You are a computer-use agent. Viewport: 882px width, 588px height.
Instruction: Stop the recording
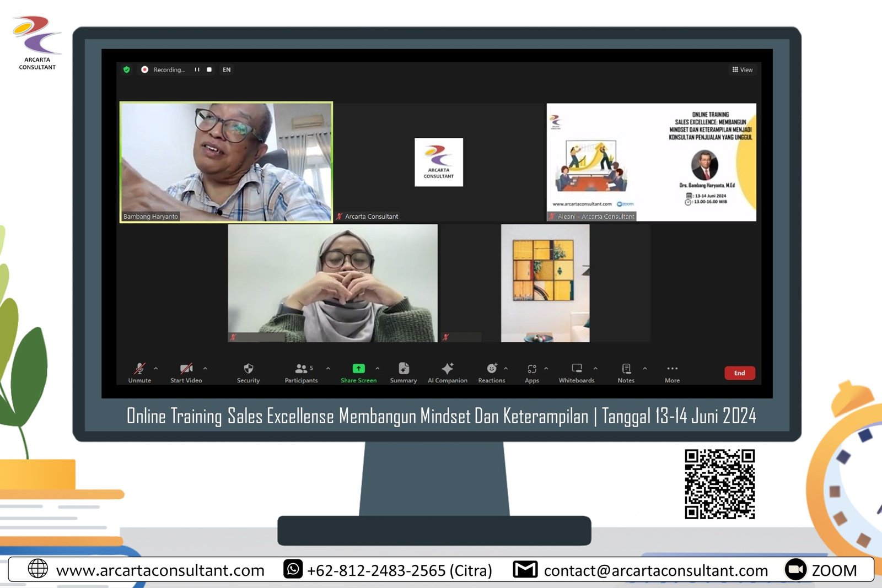pos(209,70)
